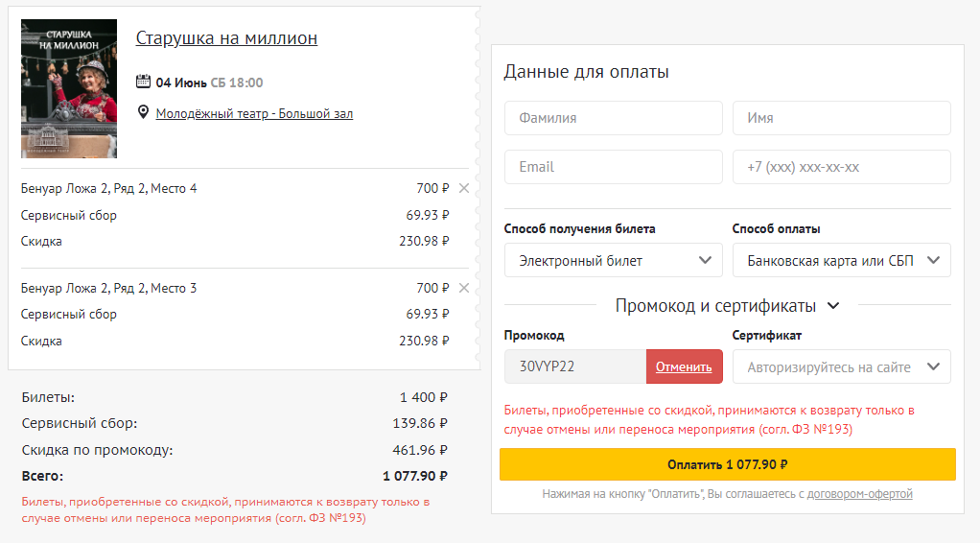Open the Электронный билет delivery dropdown

613,260
